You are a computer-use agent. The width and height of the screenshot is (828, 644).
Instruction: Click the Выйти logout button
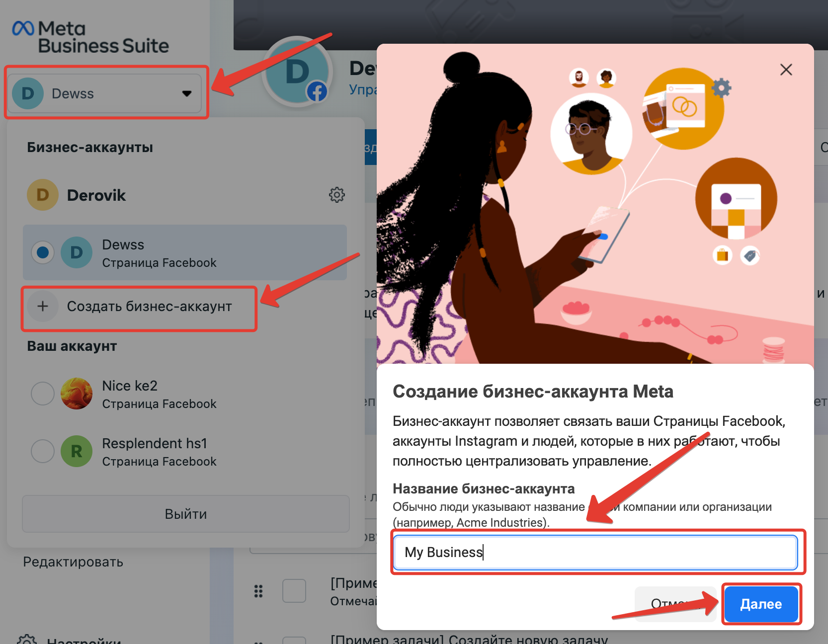point(185,514)
